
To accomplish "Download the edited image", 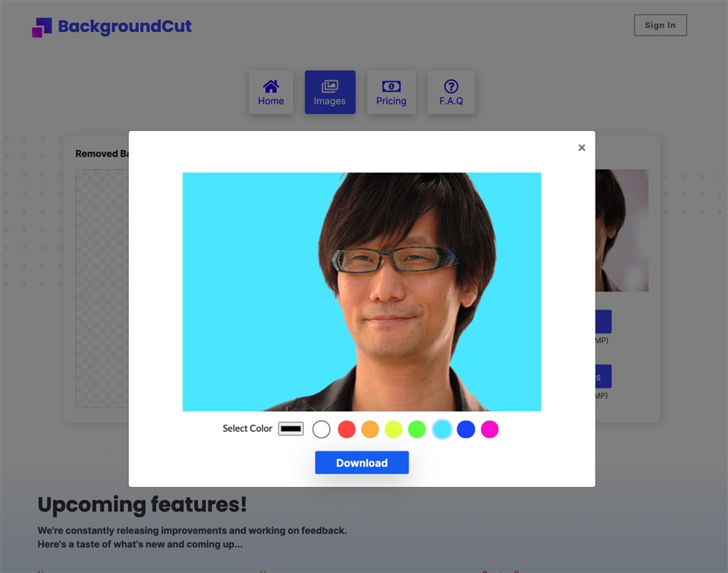I will click(361, 463).
